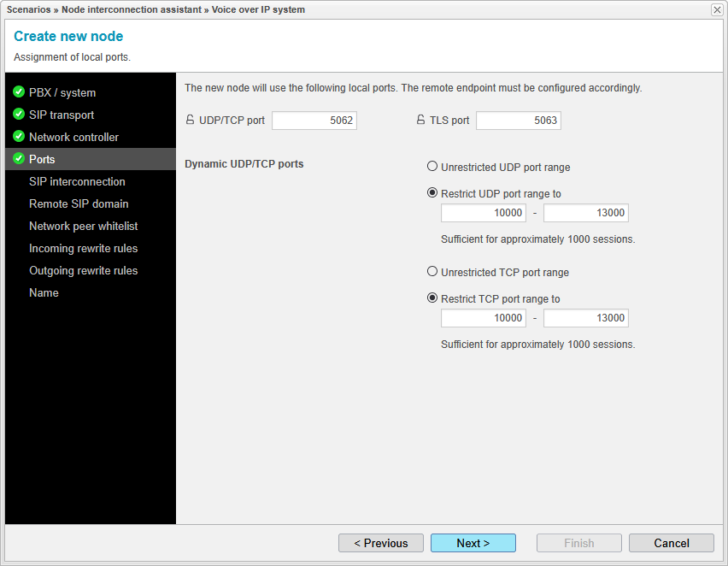Open the Scenarios breadcrumb link
The width and height of the screenshot is (728, 566).
(28, 9)
